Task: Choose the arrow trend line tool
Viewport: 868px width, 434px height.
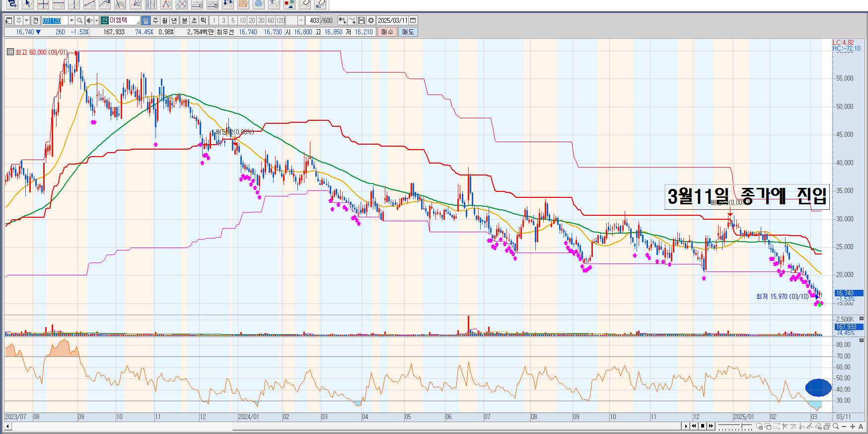Action: 105,4
